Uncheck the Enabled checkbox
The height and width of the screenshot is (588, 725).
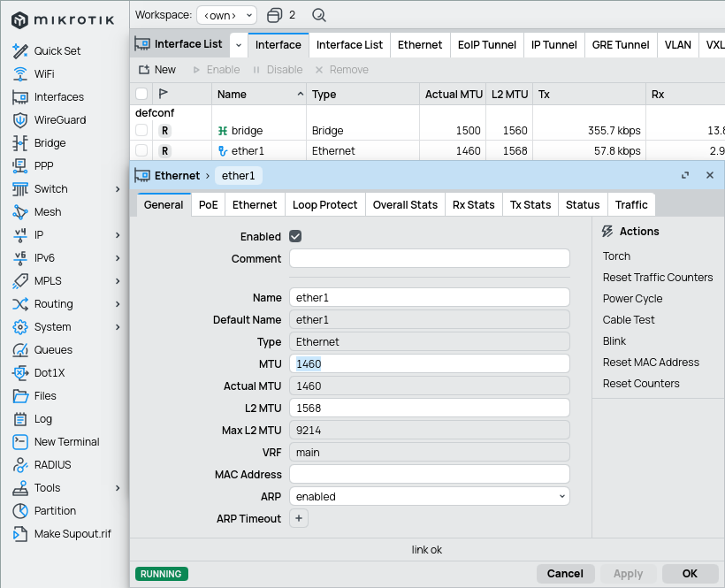pyautogui.click(x=295, y=237)
